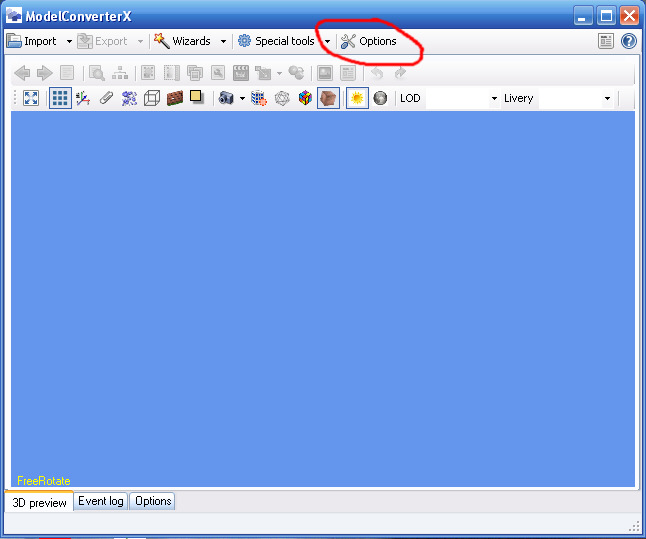Click the greyed redo arrow icon
Image resolution: width=646 pixels, height=539 pixels.
pos(400,73)
